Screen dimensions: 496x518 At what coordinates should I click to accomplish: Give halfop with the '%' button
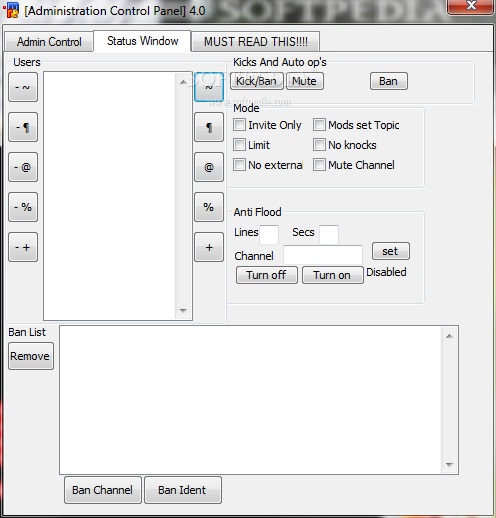pos(209,207)
